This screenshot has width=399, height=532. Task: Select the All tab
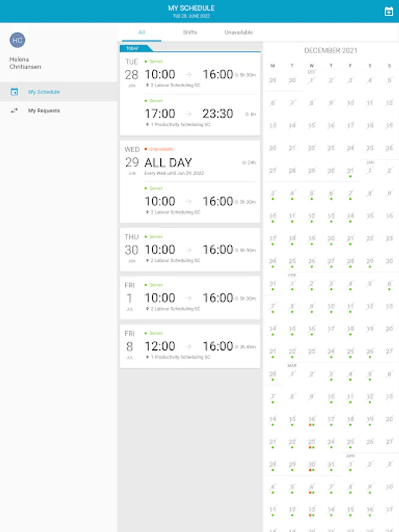point(141,33)
